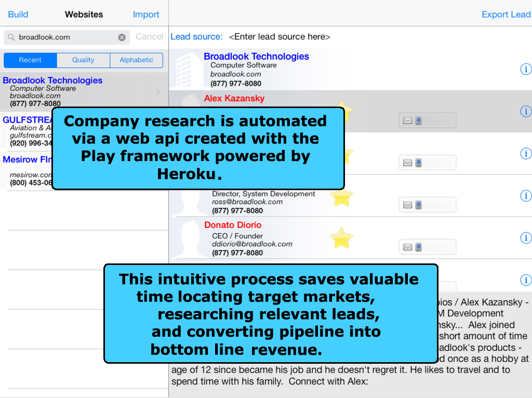Email Alex Kazansky via envelope icon

[407, 121]
